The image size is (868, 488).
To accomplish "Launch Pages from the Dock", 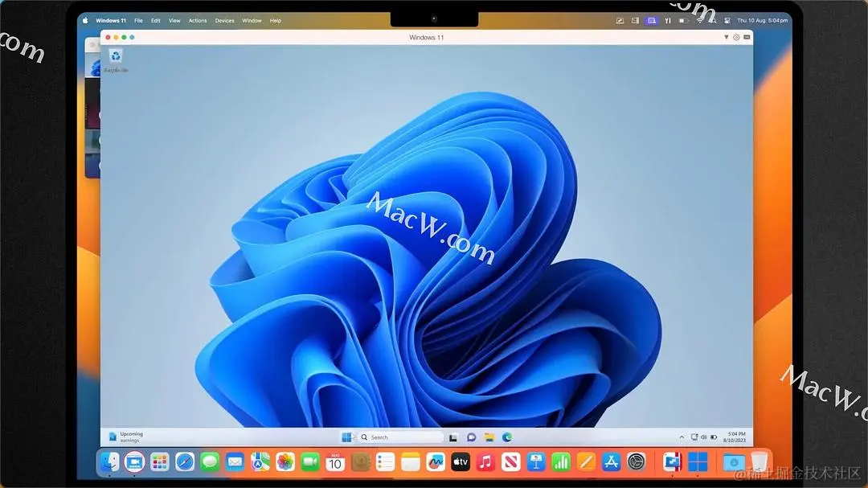I will (x=586, y=461).
